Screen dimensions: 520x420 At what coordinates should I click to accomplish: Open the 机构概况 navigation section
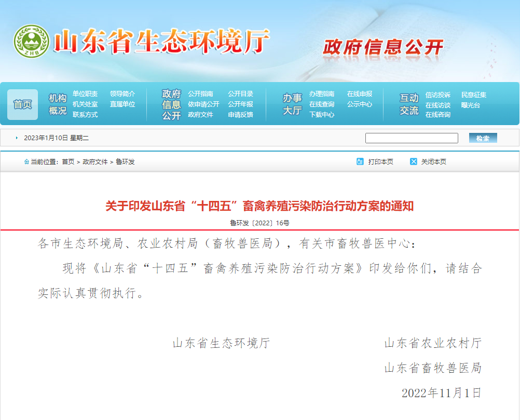pos(58,104)
